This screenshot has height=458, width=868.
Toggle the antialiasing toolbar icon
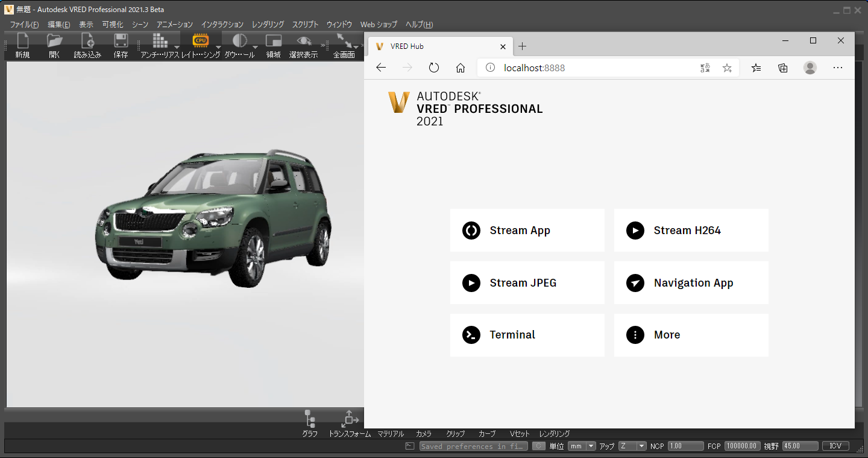click(x=160, y=41)
